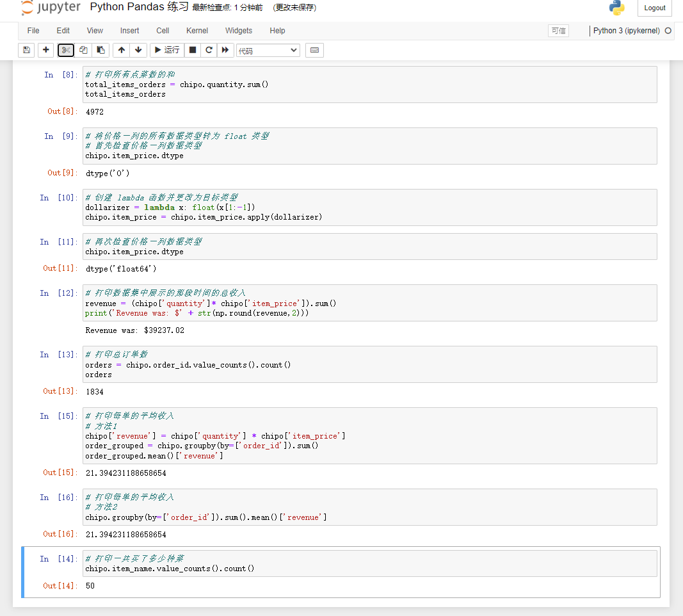
Task: Click the Out[8] prompt label
Action: (x=62, y=111)
